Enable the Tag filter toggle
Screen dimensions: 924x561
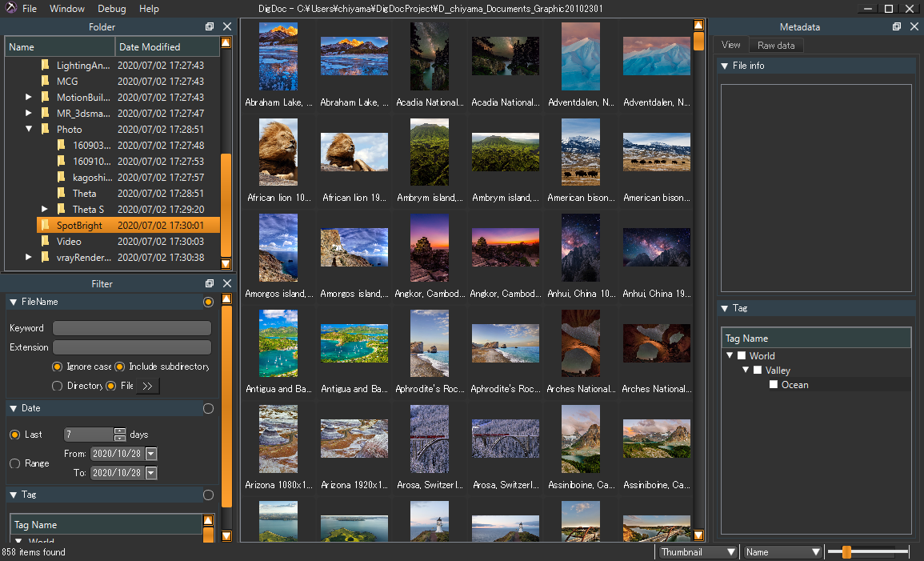(208, 495)
